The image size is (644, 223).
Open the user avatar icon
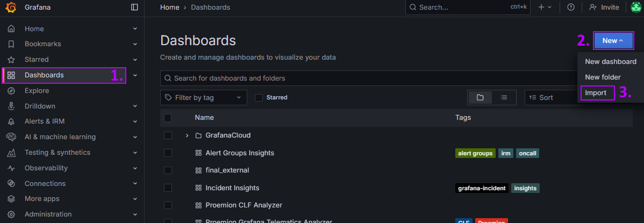tap(636, 8)
